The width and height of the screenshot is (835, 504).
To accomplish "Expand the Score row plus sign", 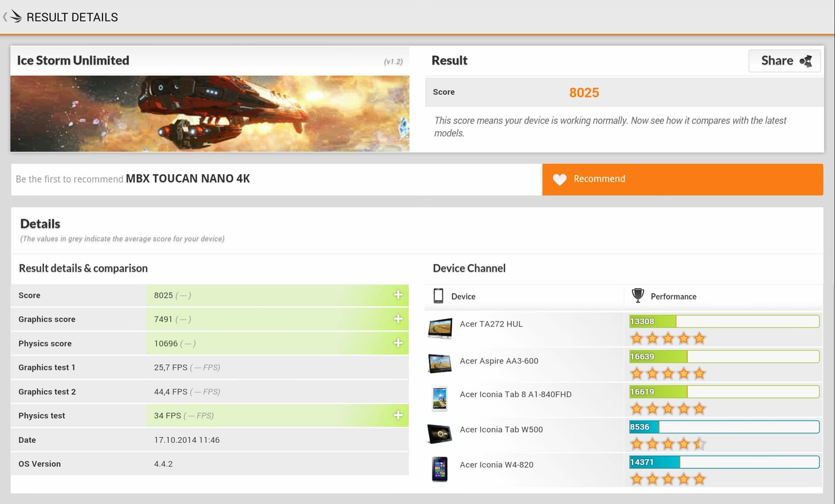I will coord(398,295).
